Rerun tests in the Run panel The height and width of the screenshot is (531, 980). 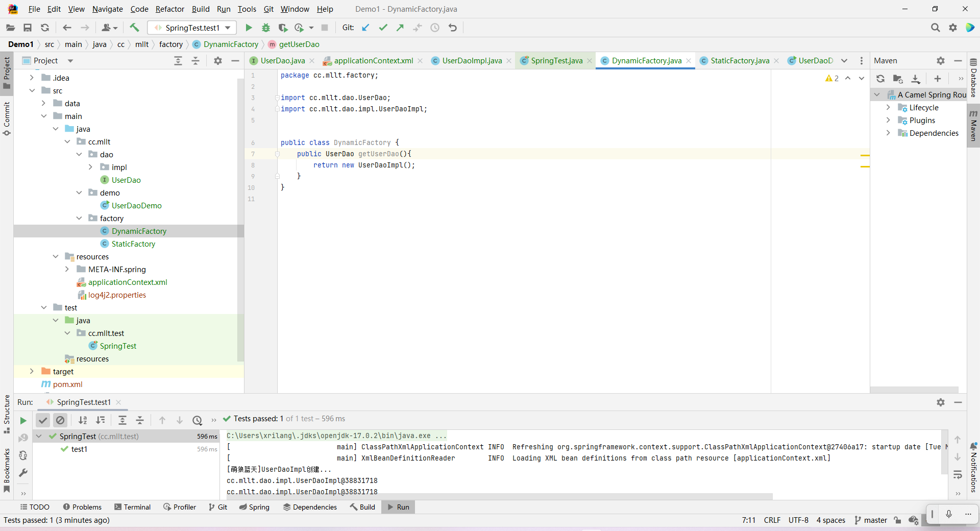coord(23,421)
